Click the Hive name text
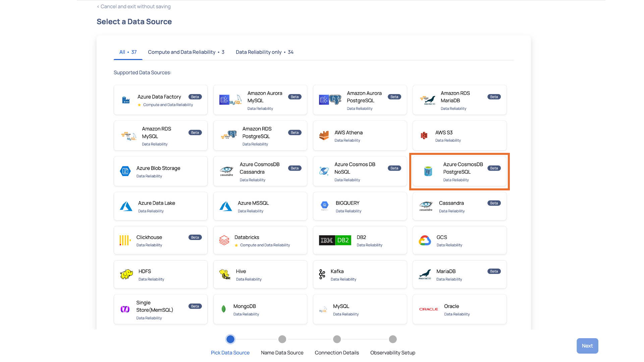644x362 pixels. pos(241,271)
